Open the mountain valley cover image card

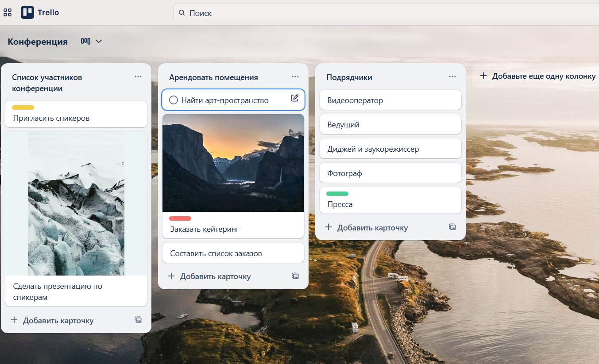[233, 163]
